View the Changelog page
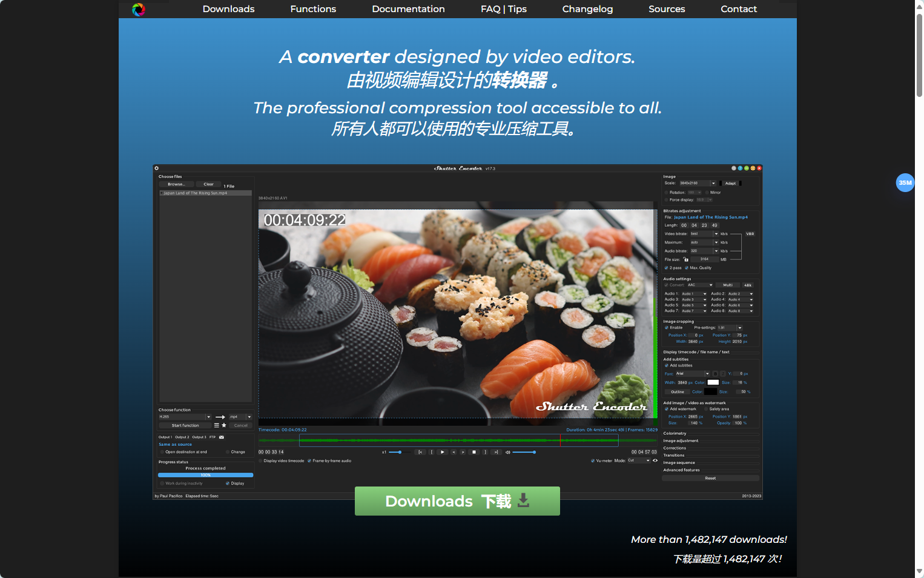 click(x=587, y=9)
